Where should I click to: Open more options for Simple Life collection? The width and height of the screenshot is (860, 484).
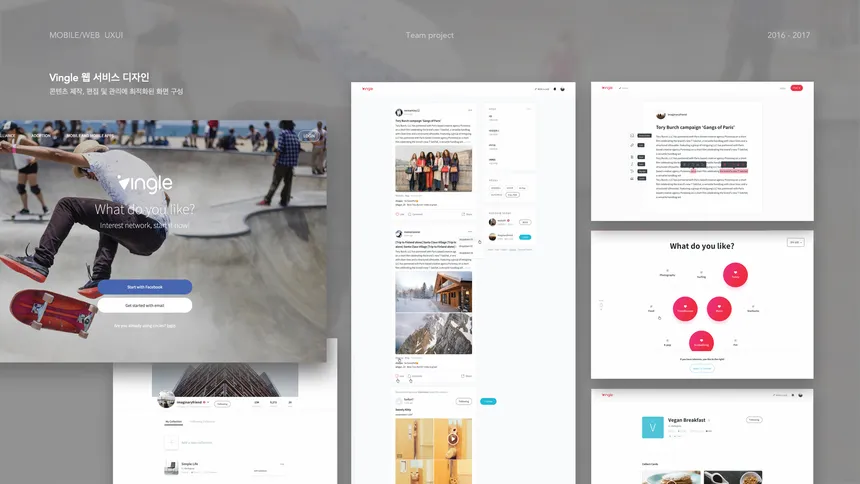click(x=282, y=464)
